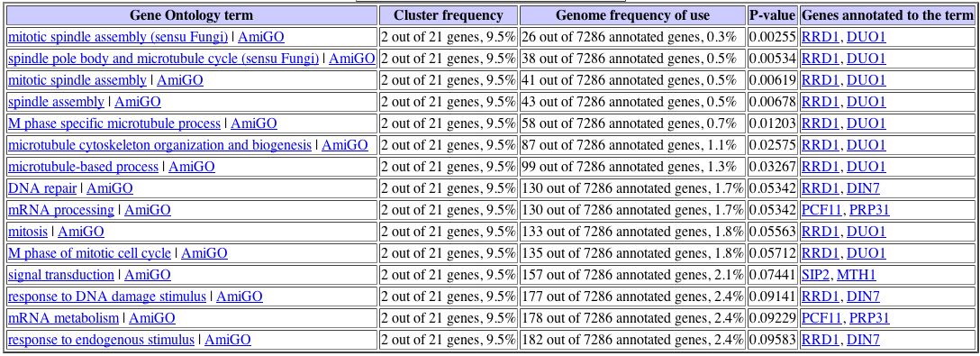Open AmiGO for response to DNA damage stimulus
The height and width of the screenshot is (356, 980).
(x=240, y=296)
